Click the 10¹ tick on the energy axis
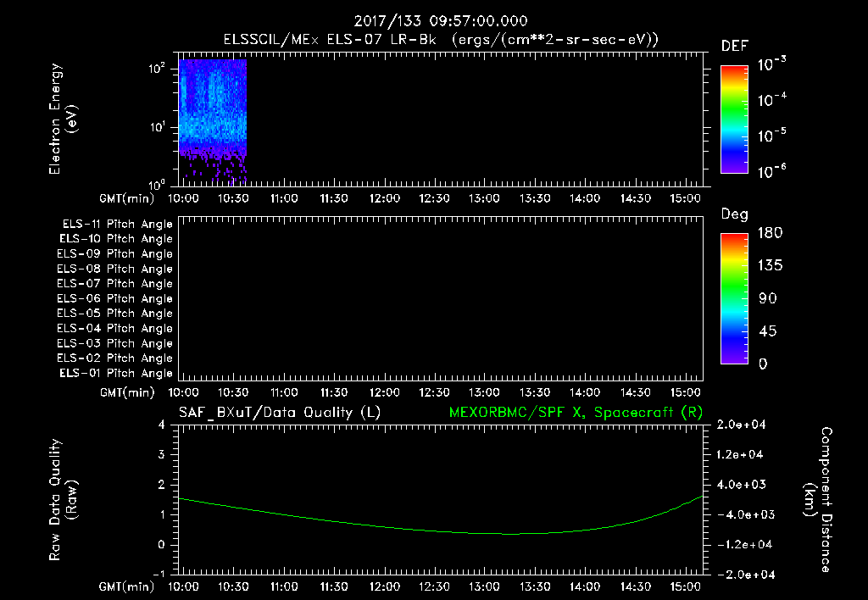 tap(157, 127)
